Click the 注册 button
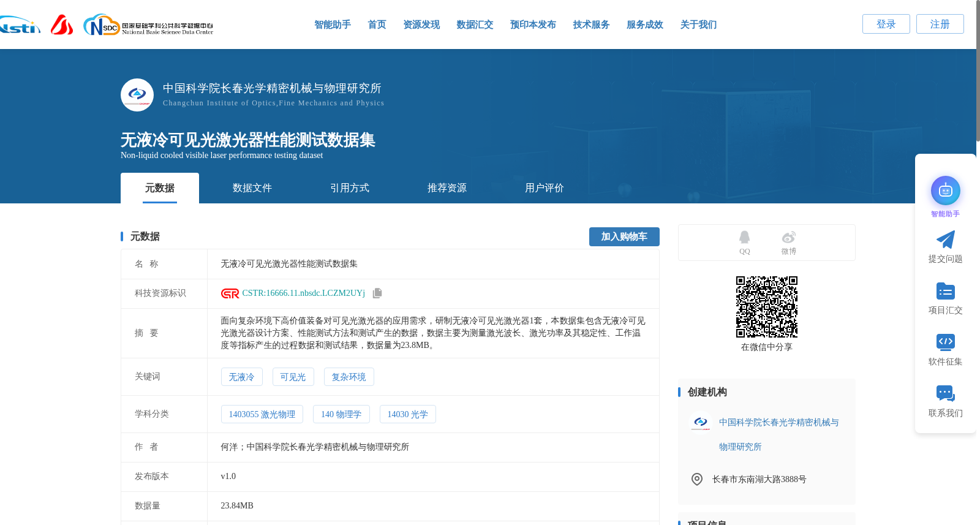Viewport: 980px width, 525px height. [x=940, y=24]
